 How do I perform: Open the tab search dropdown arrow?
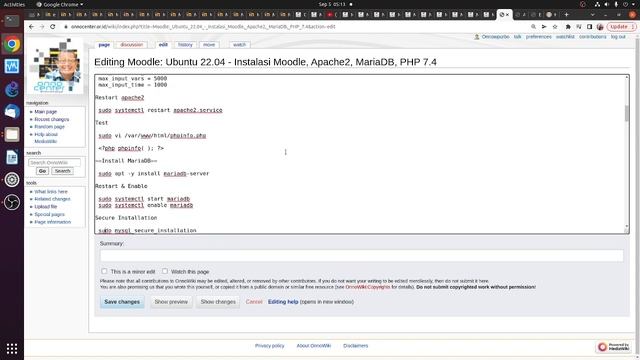click(x=592, y=14)
